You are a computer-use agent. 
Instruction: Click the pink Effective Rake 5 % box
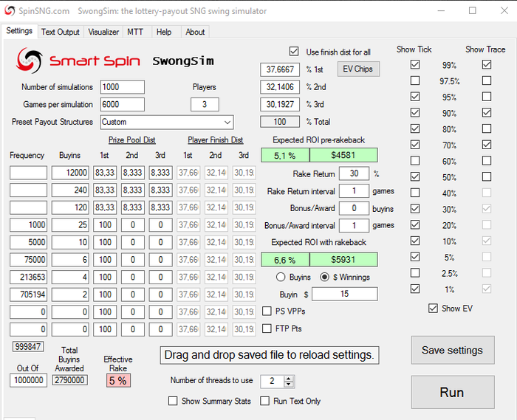[x=118, y=381]
